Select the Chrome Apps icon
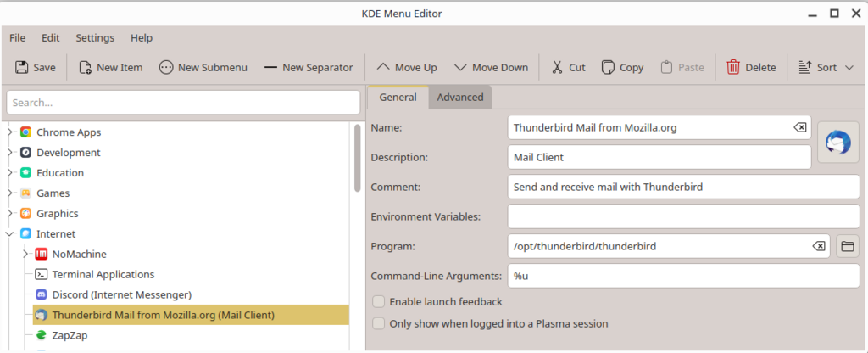This screenshot has width=868, height=353. tap(25, 132)
